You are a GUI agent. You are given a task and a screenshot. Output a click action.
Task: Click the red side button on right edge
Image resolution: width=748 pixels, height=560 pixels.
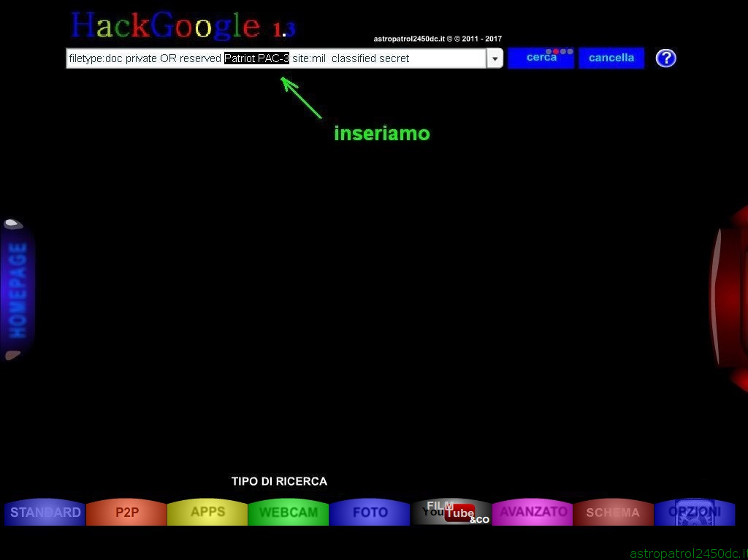729,298
